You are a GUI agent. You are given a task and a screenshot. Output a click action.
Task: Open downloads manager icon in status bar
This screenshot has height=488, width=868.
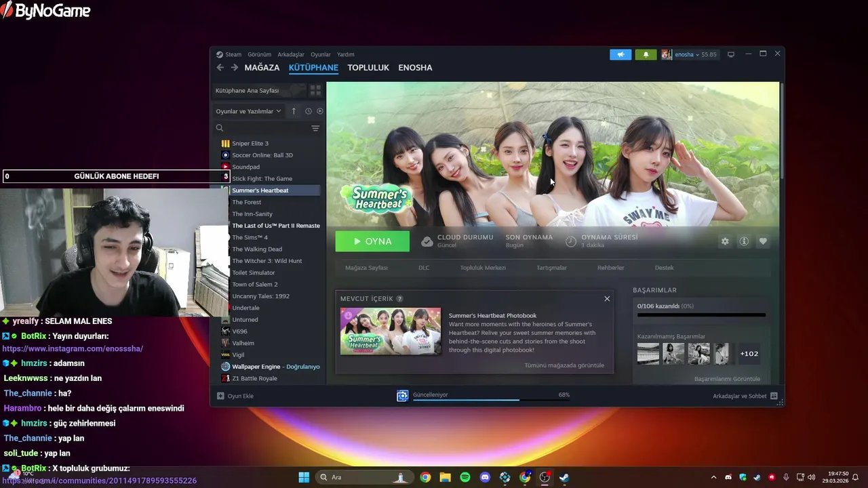tap(402, 396)
